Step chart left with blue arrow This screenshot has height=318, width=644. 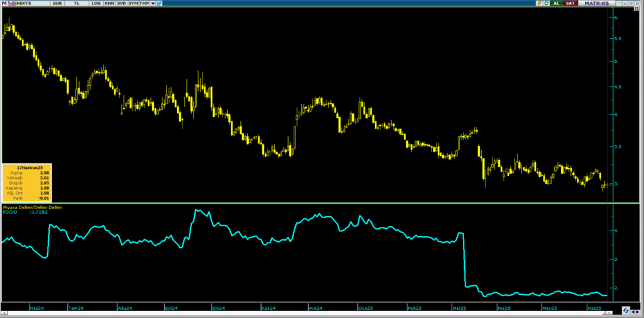pos(633,312)
